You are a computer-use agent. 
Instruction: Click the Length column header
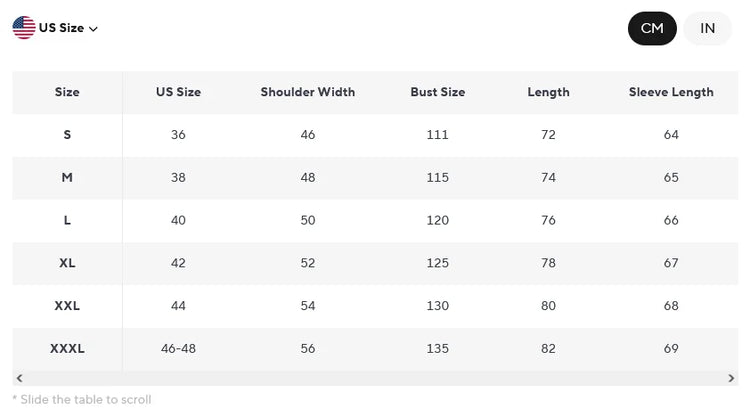pos(548,92)
